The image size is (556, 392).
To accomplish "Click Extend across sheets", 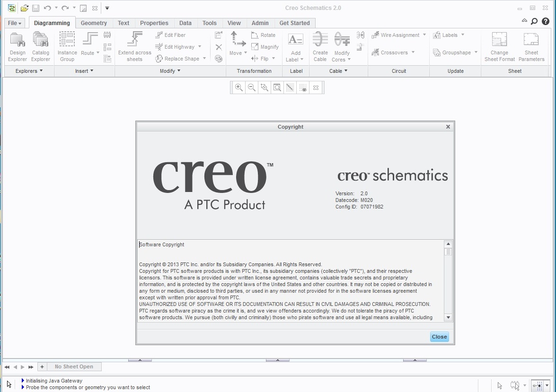I will pyautogui.click(x=134, y=46).
